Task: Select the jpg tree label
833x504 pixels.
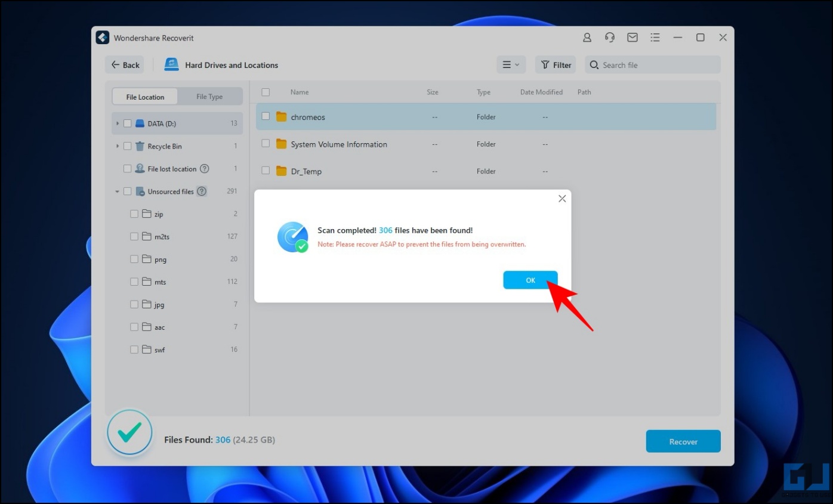Action: (x=159, y=305)
